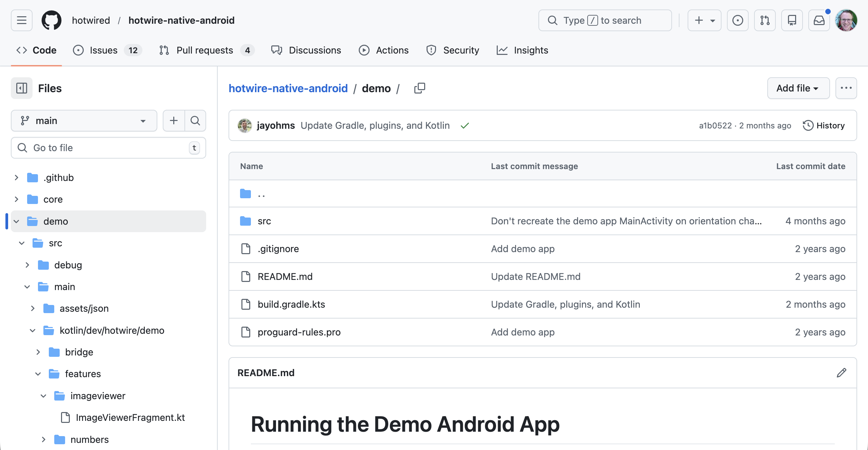Collapse the src folder in file tree
This screenshot has height=450, width=868.
click(x=22, y=243)
